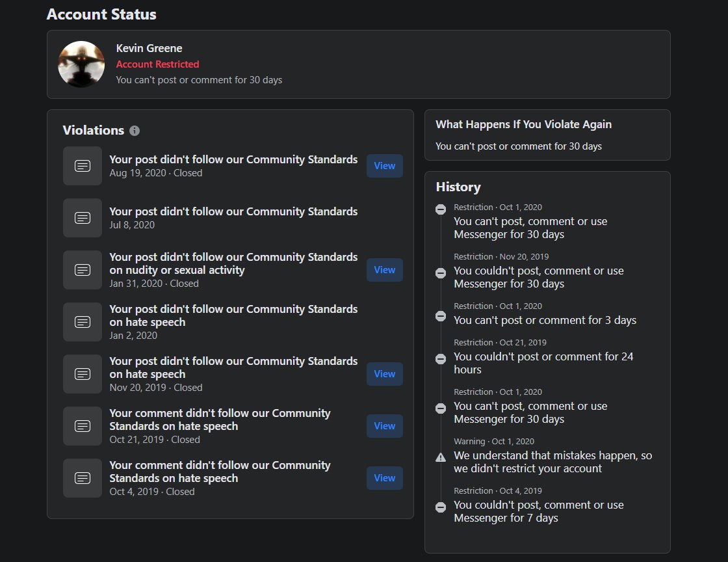Click the hate speech violation title dated Jan 2, 2020
The height and width of the screenshot is (562, 728).
point(233,315)
